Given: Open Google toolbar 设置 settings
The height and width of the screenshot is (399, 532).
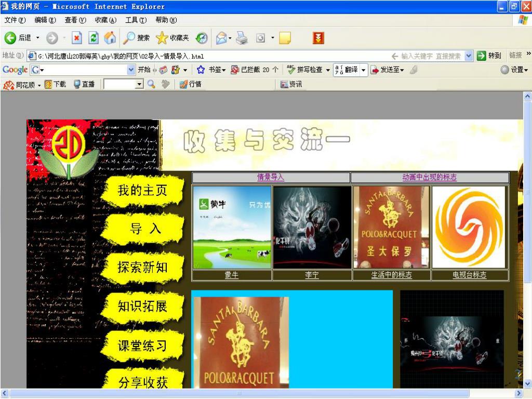Looking at the screenshot, I should tap(514, 70).
